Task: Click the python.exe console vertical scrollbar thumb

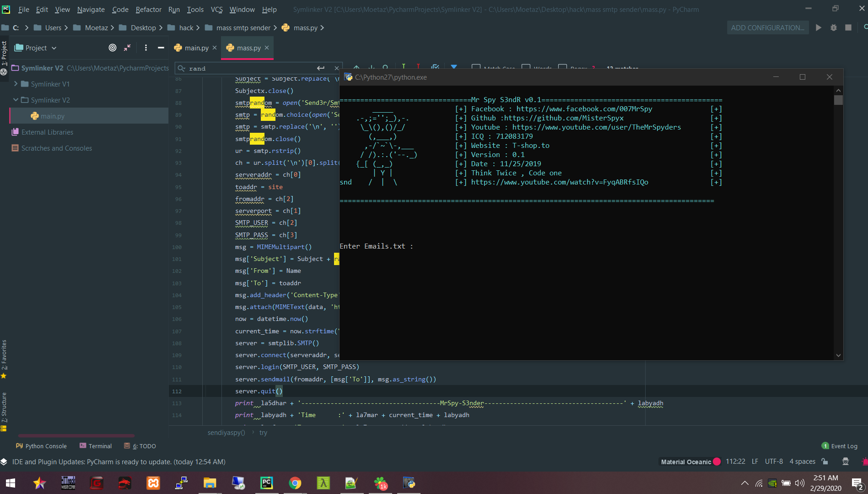Action: pos(838,100)
